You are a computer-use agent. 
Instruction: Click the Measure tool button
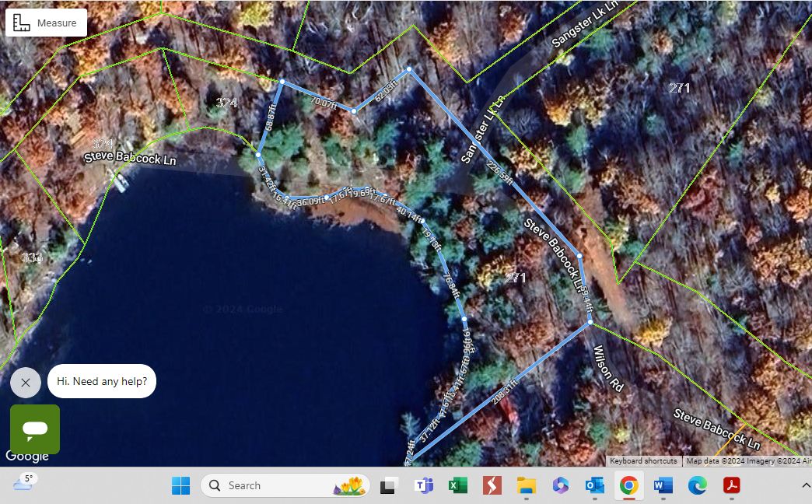point(46,23)
